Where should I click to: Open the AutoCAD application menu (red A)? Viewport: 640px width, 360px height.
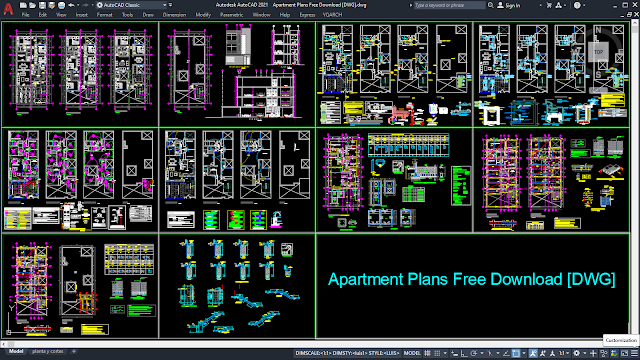click(x=8, y=8)
